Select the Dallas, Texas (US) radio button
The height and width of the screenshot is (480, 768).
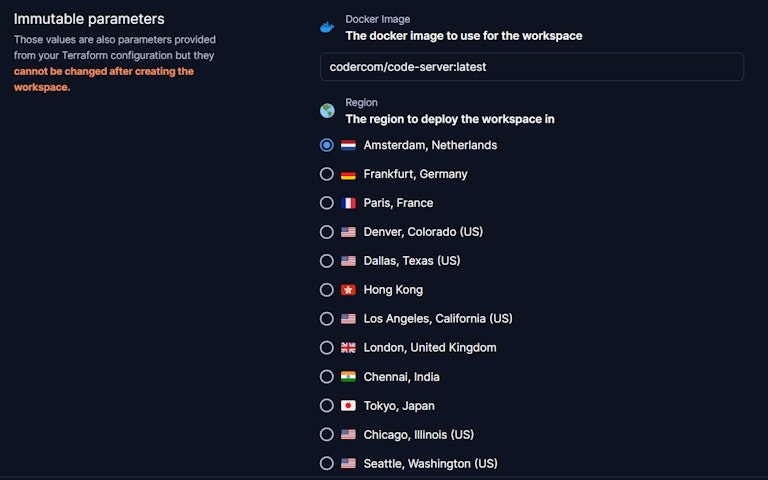pyautogui.click(x=327, y=261)
